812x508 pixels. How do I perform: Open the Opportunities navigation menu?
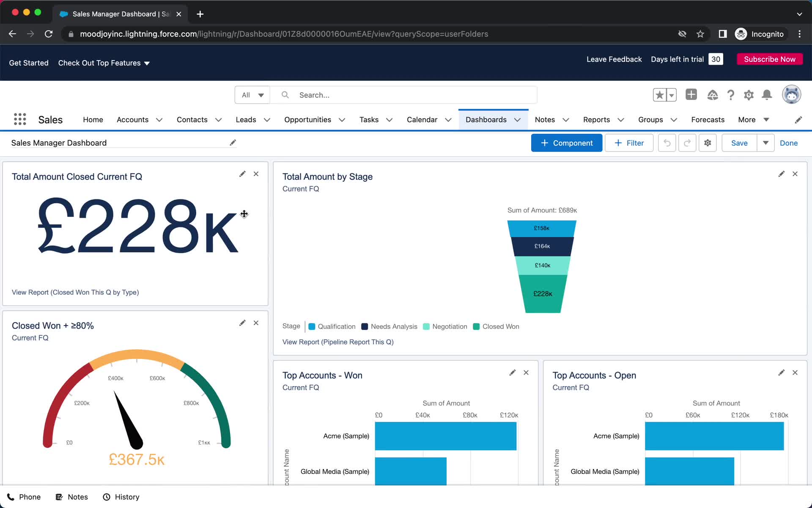[x=341, y=119]
